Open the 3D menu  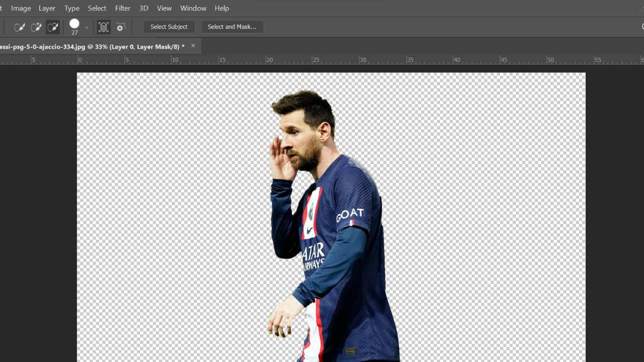[144, 8]
